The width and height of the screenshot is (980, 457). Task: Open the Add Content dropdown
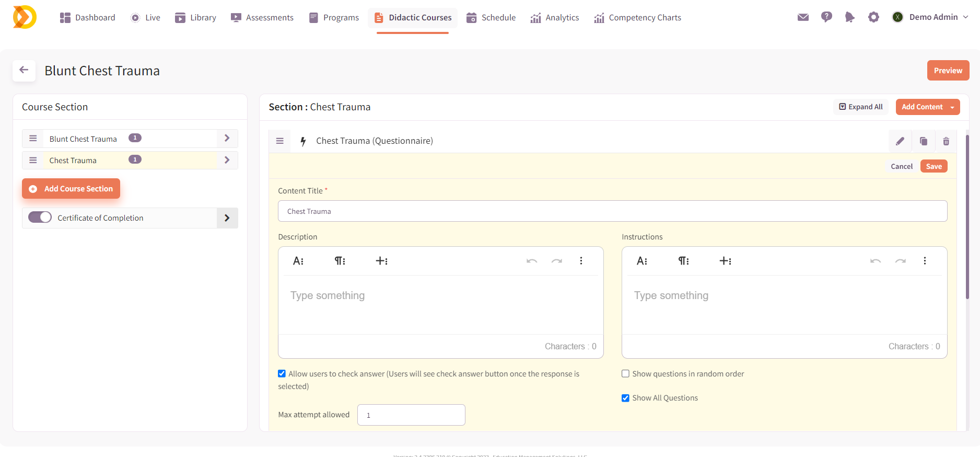[x=927, y=107]
